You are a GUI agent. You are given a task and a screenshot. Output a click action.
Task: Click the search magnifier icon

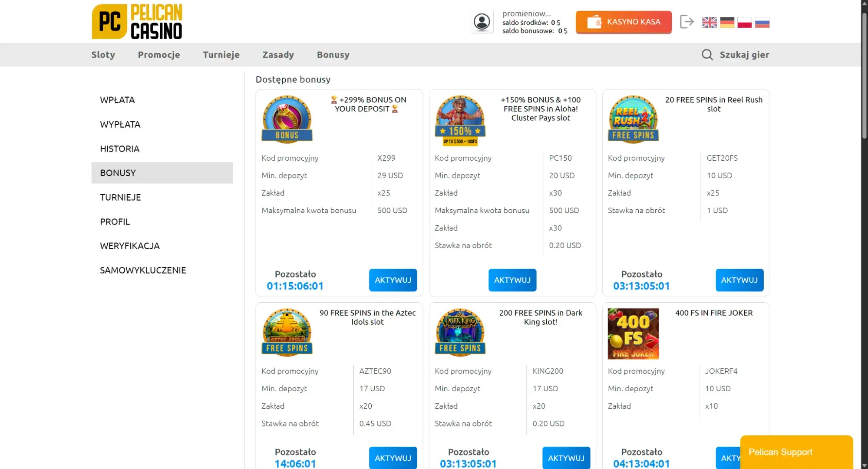(707, 55)
